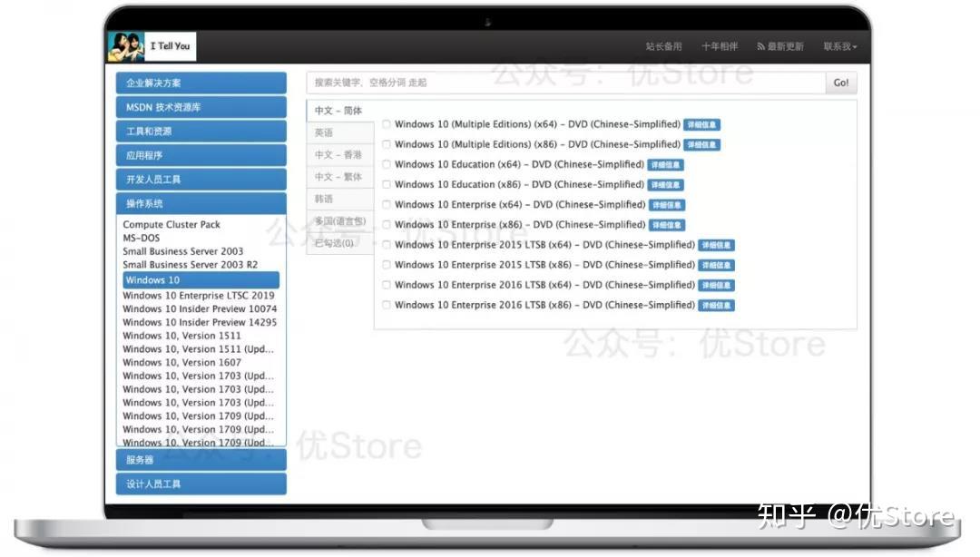The image size is (980, 557).
Task: Check Windows 10 Multiple Editions x64 checkbox
Action: (387, 124)
